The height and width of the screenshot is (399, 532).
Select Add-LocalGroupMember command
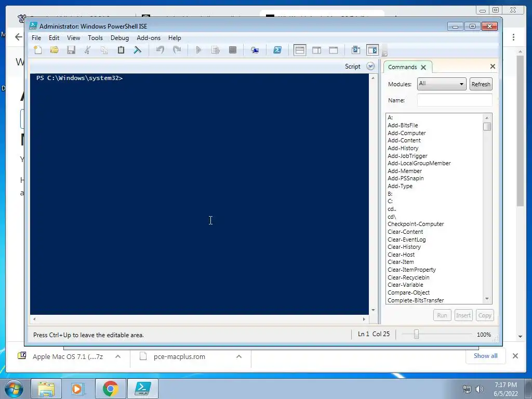[419, 163]
